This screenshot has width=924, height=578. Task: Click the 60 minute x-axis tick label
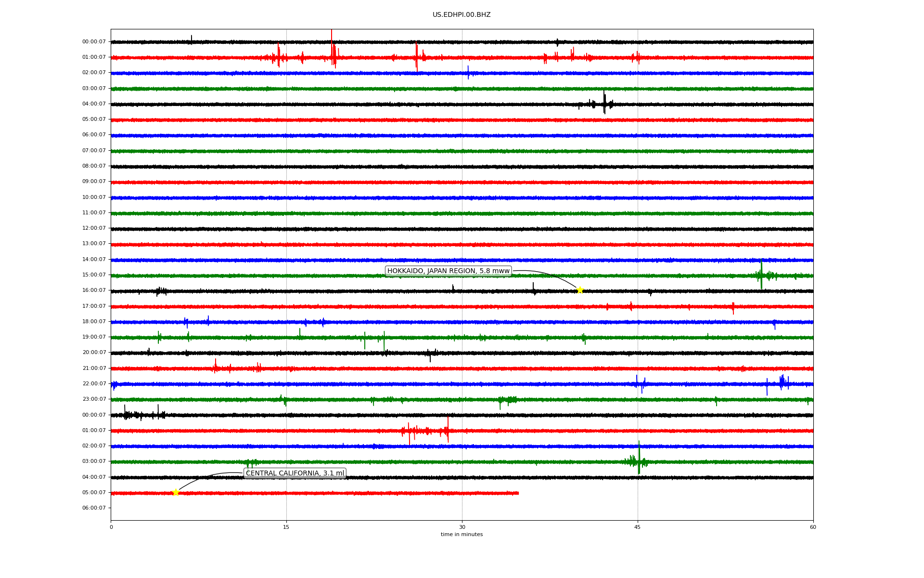coord(813,527)
